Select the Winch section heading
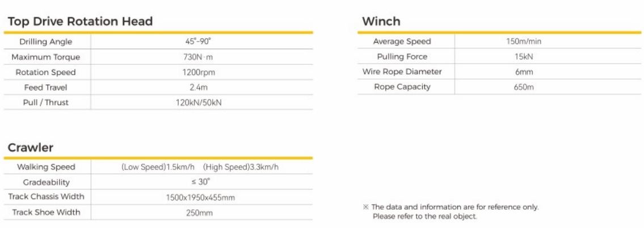 pos(381,22)
